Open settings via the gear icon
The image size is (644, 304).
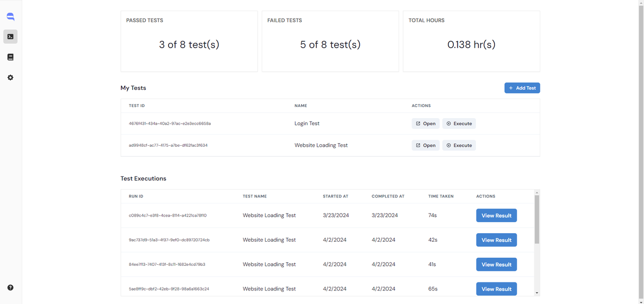click(x=11, y=78)
